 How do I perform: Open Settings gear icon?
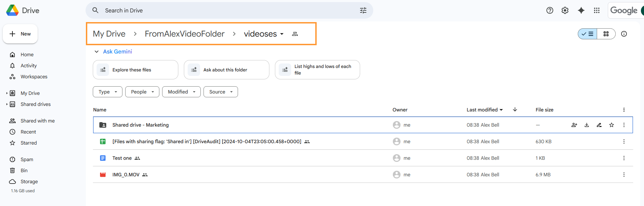tap(565, 10)
